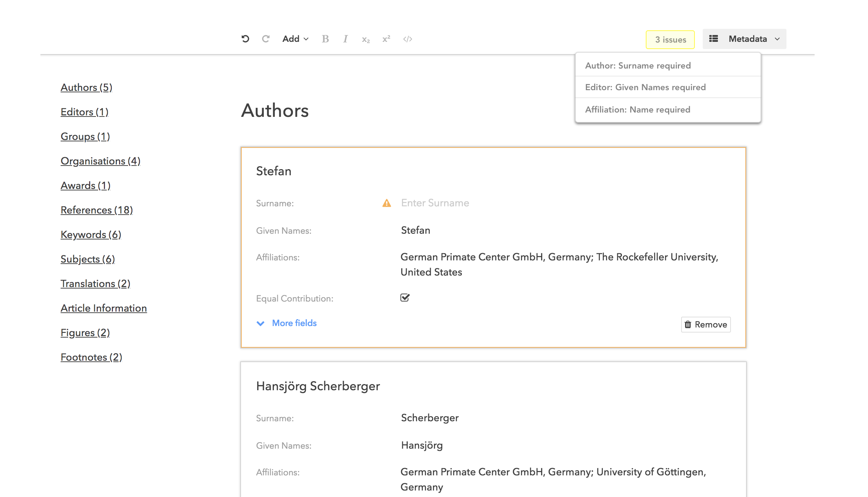Go to Figures (2) section
The width and height of the screenshot is (868, 497).
(85, 333)
